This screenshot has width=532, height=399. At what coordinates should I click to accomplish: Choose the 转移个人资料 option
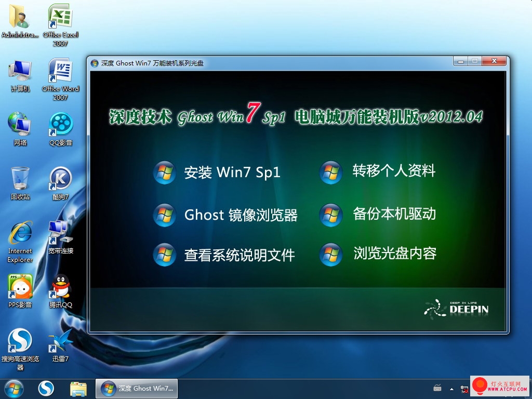click(378, 171)
